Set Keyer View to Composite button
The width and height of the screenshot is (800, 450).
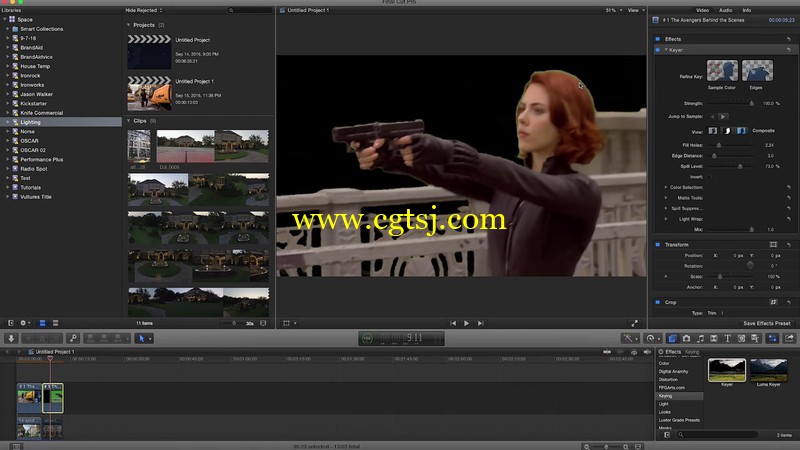(741, 131)
